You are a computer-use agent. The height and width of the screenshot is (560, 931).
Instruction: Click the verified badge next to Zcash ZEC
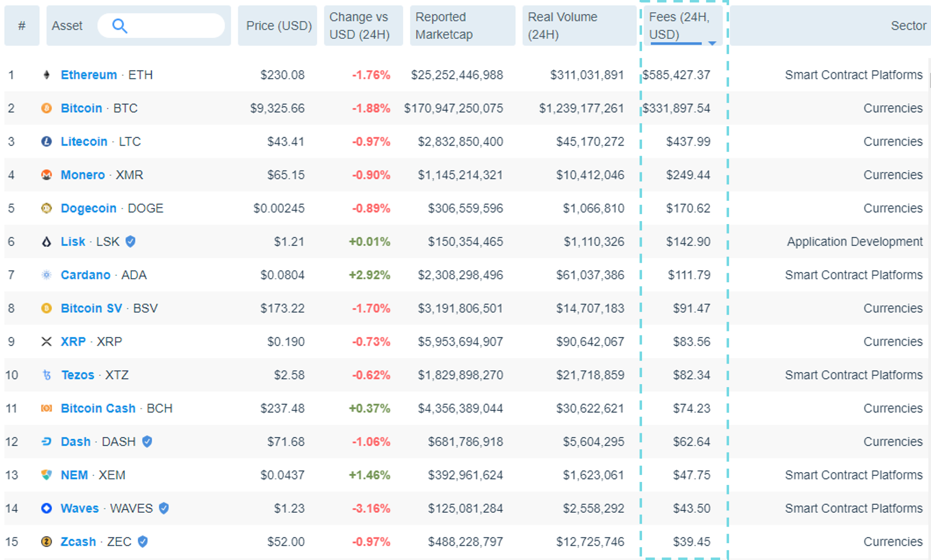pos(143,542)
